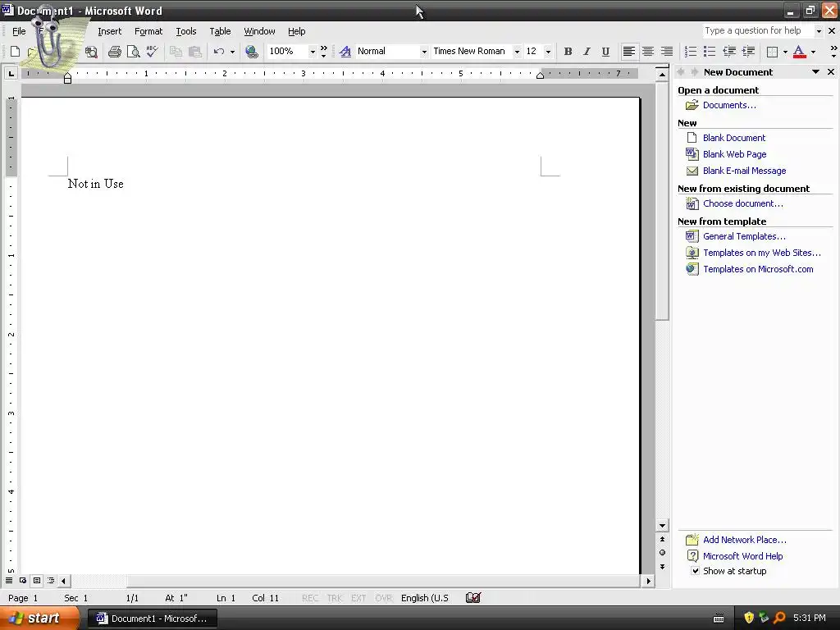Open Print Preview from the toolbar
The width and height of the screenshot is (840, 630).
(133, 52)
